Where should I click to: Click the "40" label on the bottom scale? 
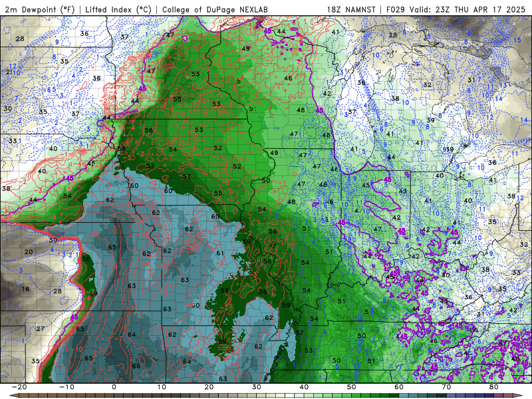coord(304,387)
